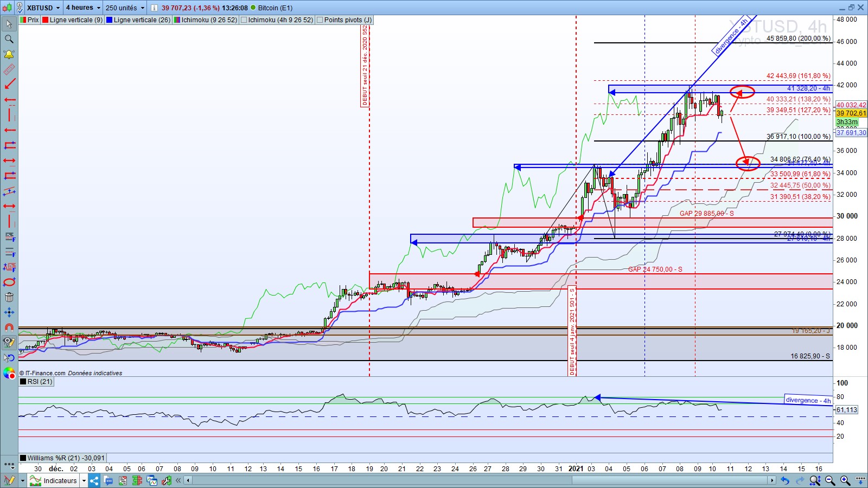Click the blue share icon
Screen dimensions: 868x488
click(x=94, y=480)
